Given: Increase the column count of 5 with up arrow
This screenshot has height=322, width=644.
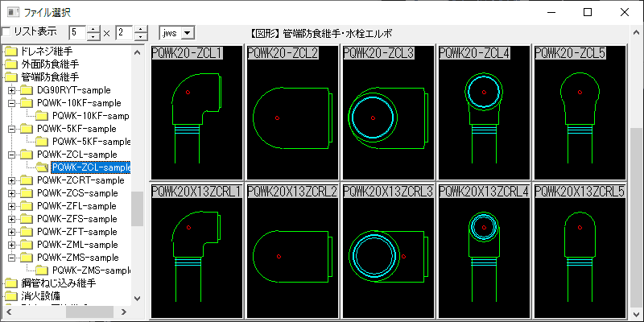Looking at the screenshot, I should coord(94,29).
